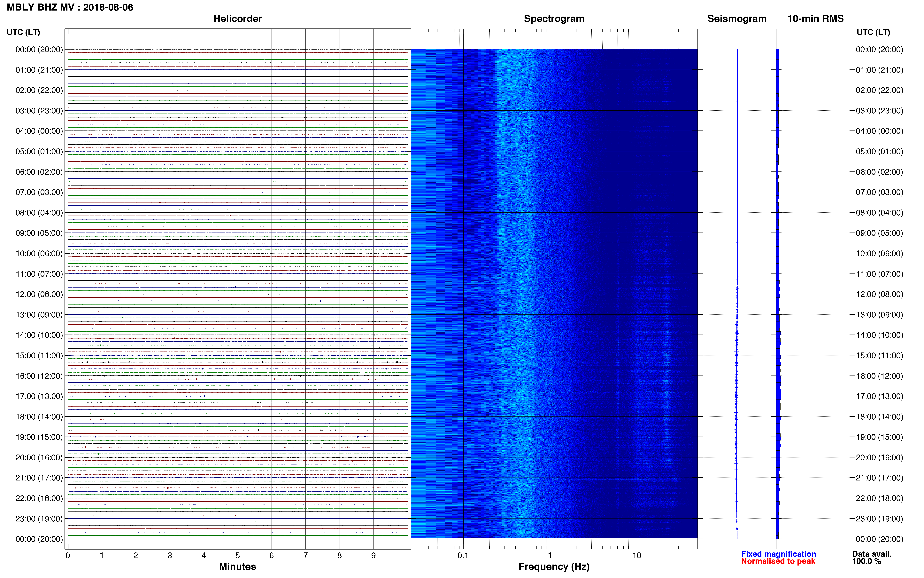Select the 'Helicorder' panel heading

pos(238,19)
